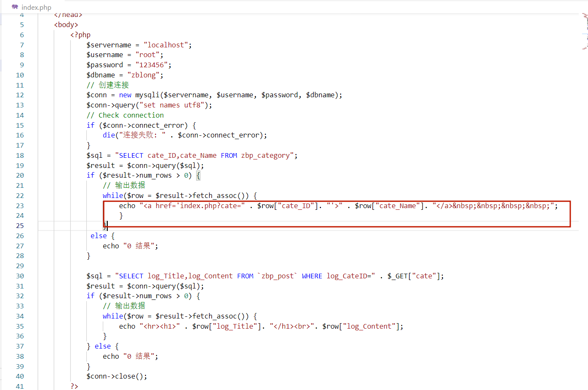This screenshot has width=588, height=390.
Task: Select the index.php editor tab
Action: (x=32, y=7)
